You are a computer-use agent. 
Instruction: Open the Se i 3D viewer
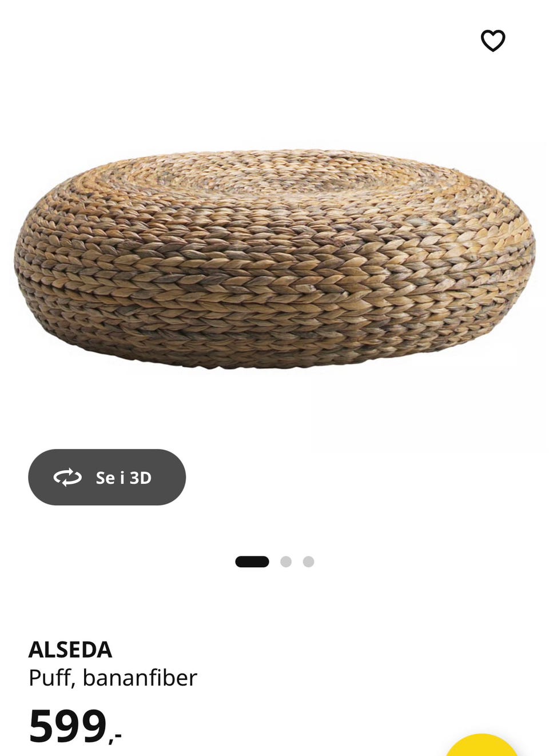click(107, 477)
